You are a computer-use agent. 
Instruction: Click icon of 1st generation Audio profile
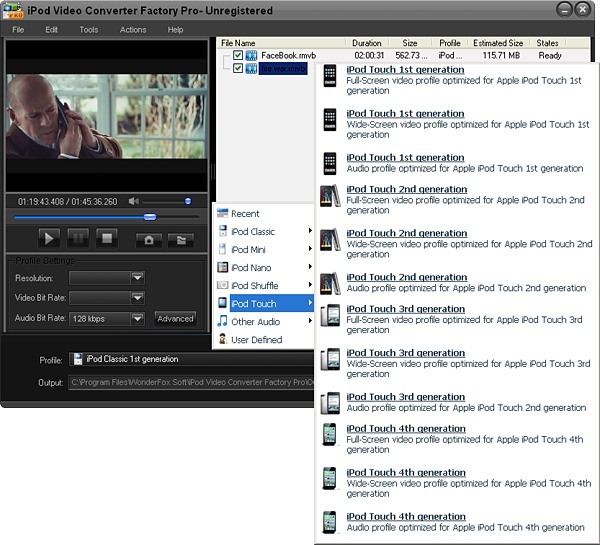click(330, 163)
